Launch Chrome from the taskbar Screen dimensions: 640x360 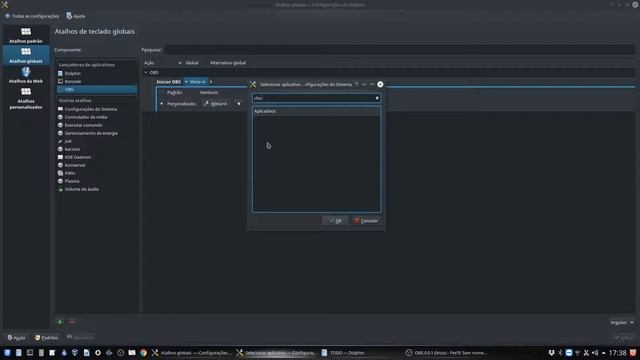tap(143, 353)
